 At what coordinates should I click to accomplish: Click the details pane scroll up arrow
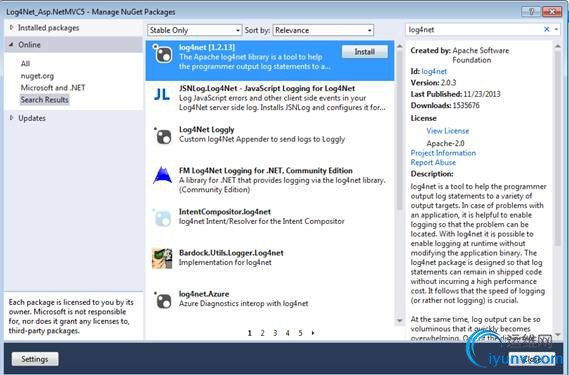pyautogui.click(x=558, y=46)
